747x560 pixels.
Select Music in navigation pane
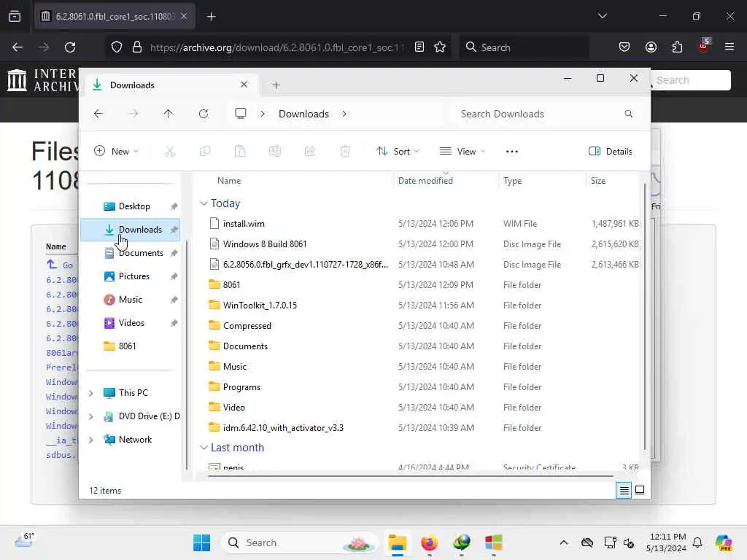(x=131, y=300)
